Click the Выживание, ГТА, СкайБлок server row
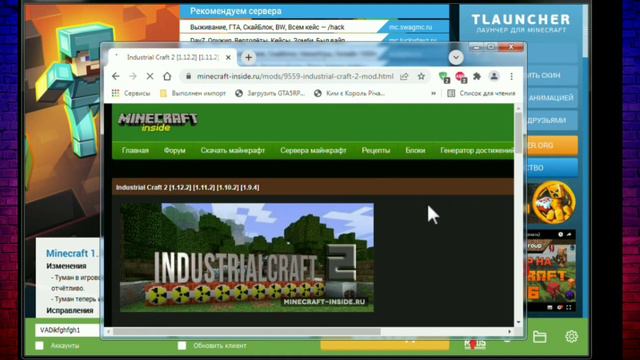The width and height of the screenshot is (640, 360). (x=267, y=27)
